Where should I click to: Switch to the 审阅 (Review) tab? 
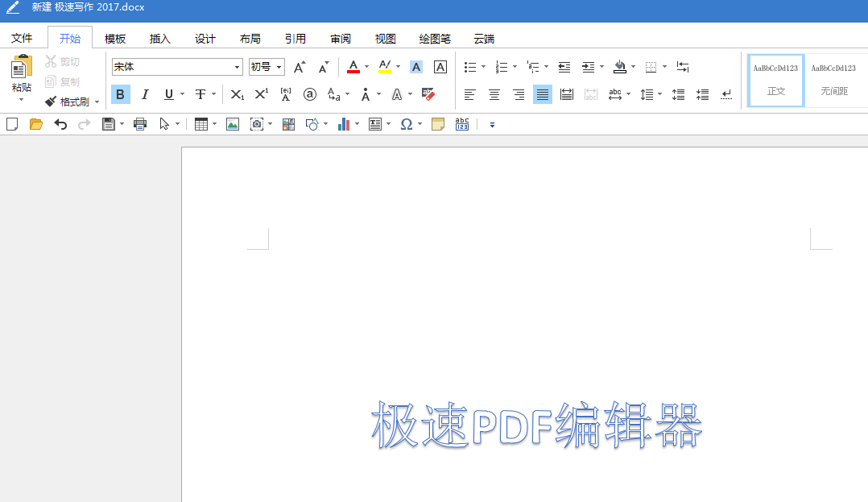(x=341, y=39)
